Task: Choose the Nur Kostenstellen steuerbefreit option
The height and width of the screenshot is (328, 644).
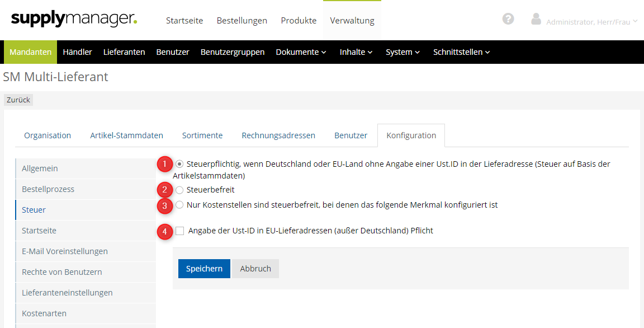Action: click(x=179, y=205)
